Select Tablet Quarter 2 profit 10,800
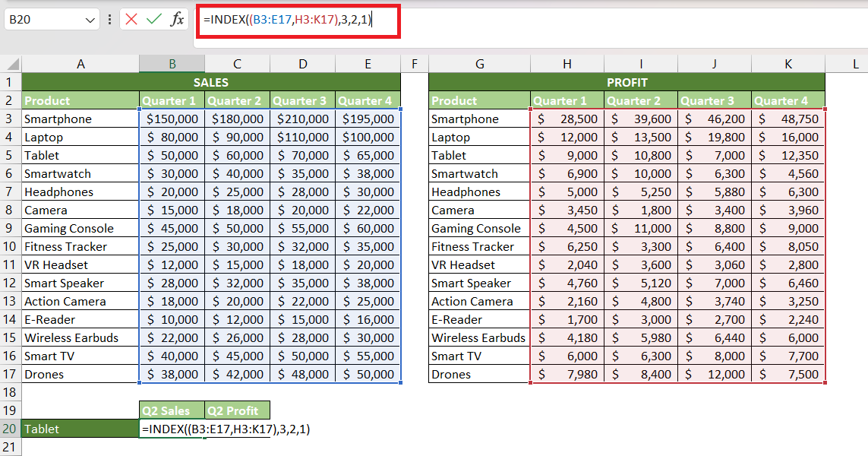The width and height of the screenshot is (868, 456). [x=640, y=155]
